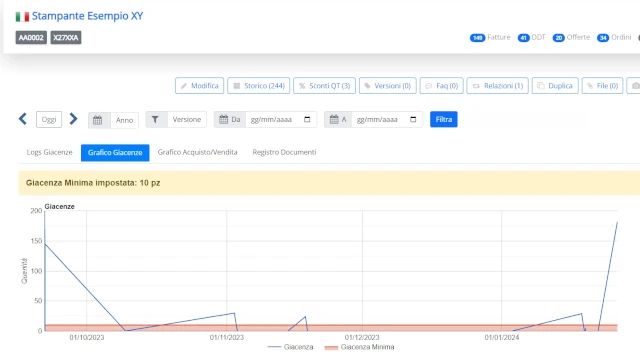Viewport: 640px width, 361px height.
Task: Open the Registro Documenti tab
Action: [284, 152]
